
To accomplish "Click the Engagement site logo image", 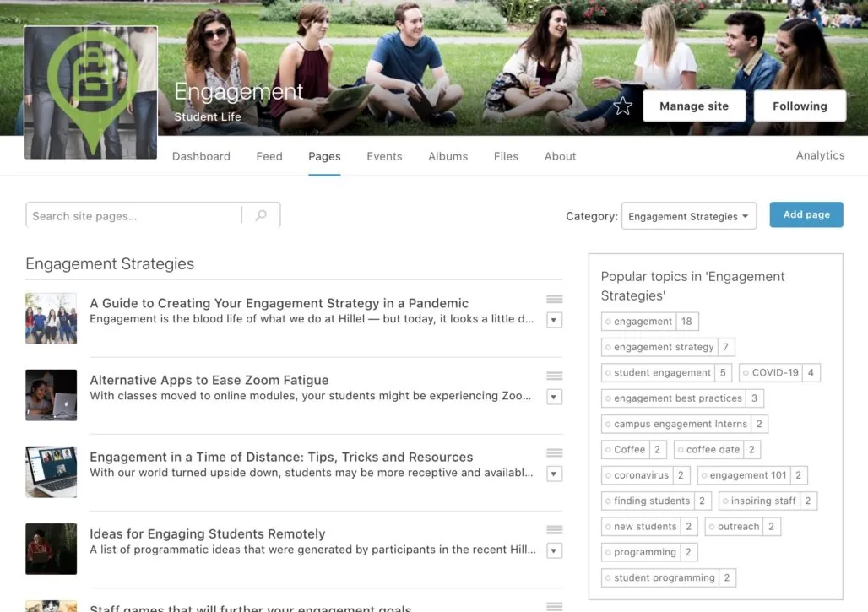I will pyautogui.click(x=91, y=92).
